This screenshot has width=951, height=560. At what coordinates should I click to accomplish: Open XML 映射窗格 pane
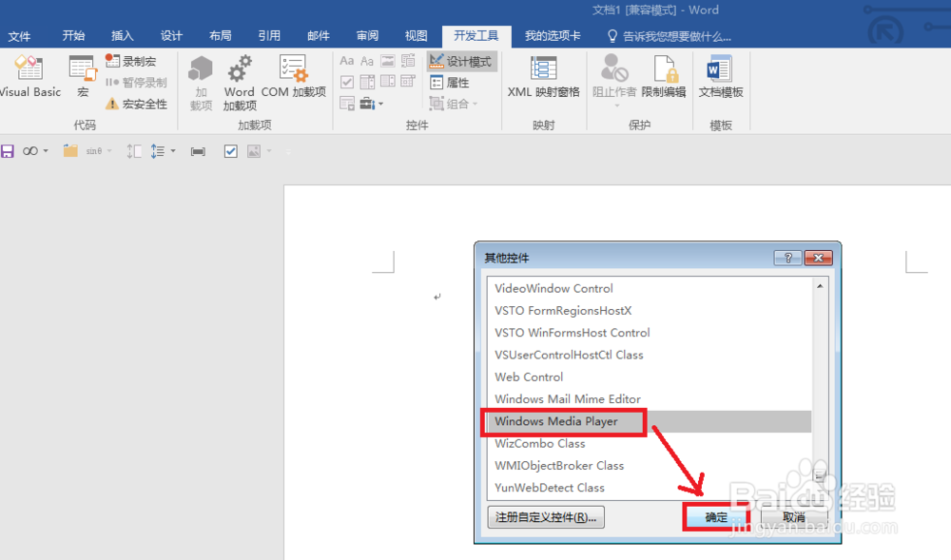pyautogui.click(x=543, y=76)
